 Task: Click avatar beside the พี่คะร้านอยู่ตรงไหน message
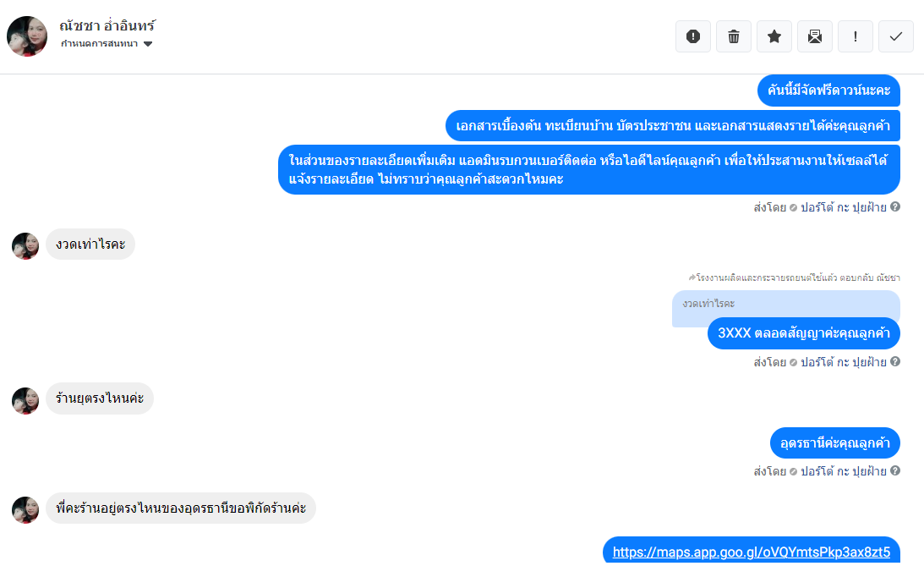click(x=25, y=510)
